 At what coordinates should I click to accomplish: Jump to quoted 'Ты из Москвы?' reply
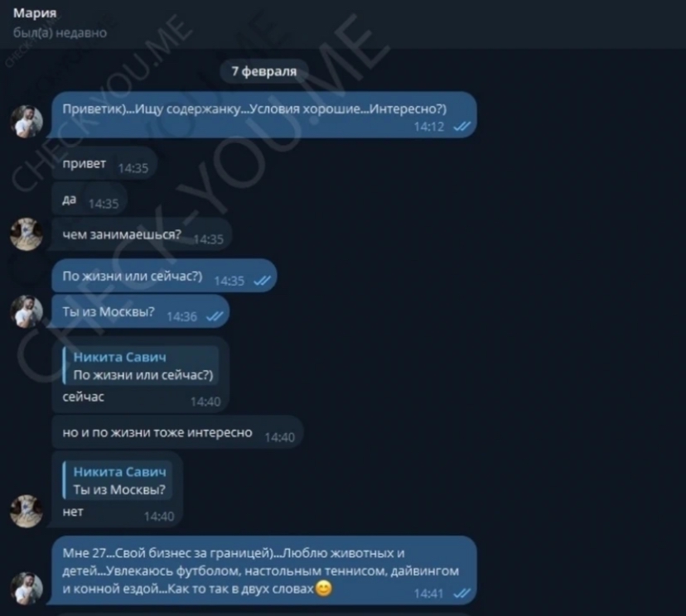[x=118, y=480]
